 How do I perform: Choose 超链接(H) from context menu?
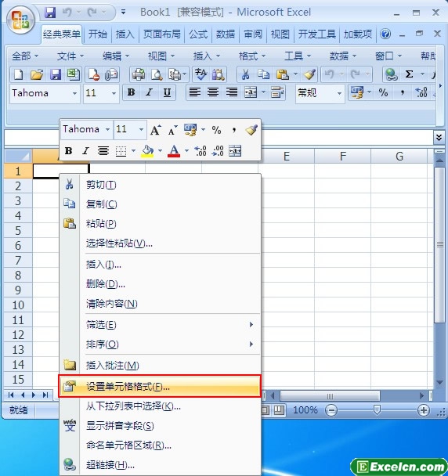pos(160,464)
